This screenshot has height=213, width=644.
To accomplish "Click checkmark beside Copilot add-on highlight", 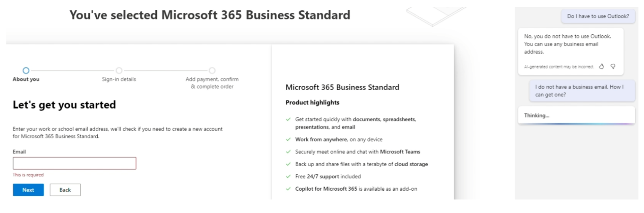I will pos(288,189).
